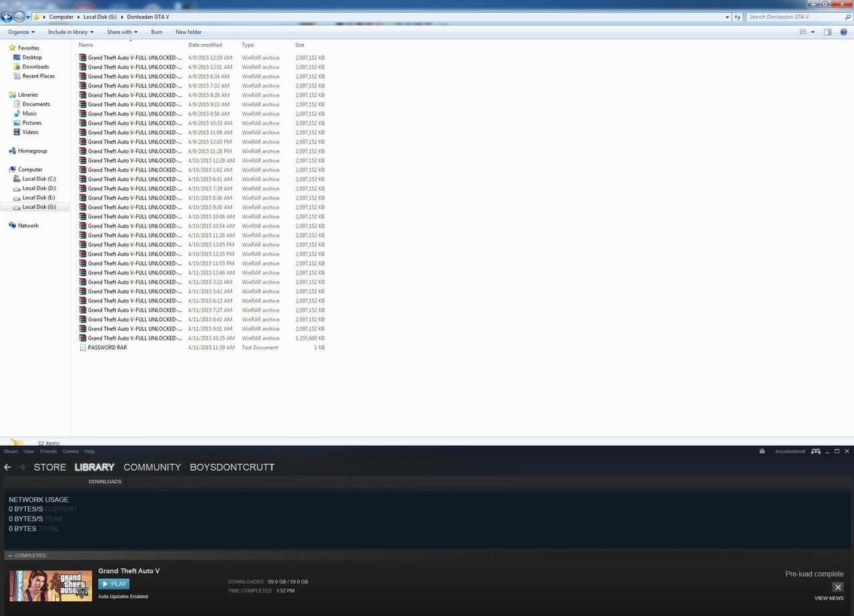Show the preview pane in Explorer
Image resolution: width=854 pixels, height=616 pixels.
tap(827, 32)
